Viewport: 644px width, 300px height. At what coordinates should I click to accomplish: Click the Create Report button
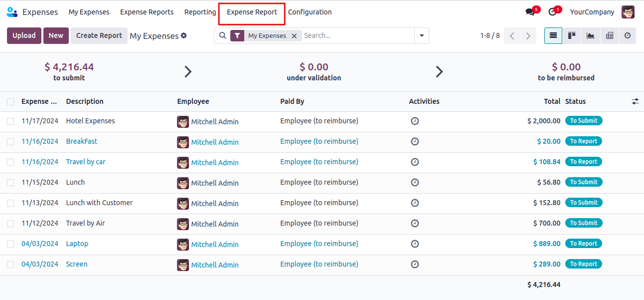click(x=99, y=35)
